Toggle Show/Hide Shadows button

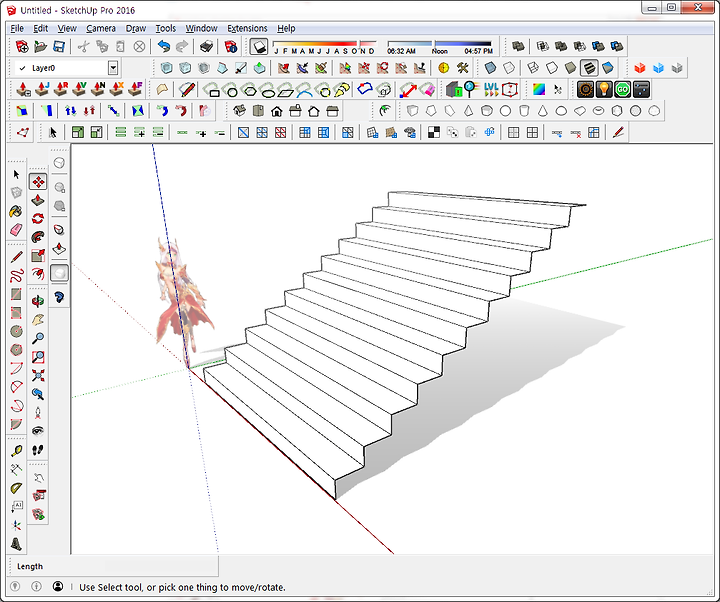point(259,46)
